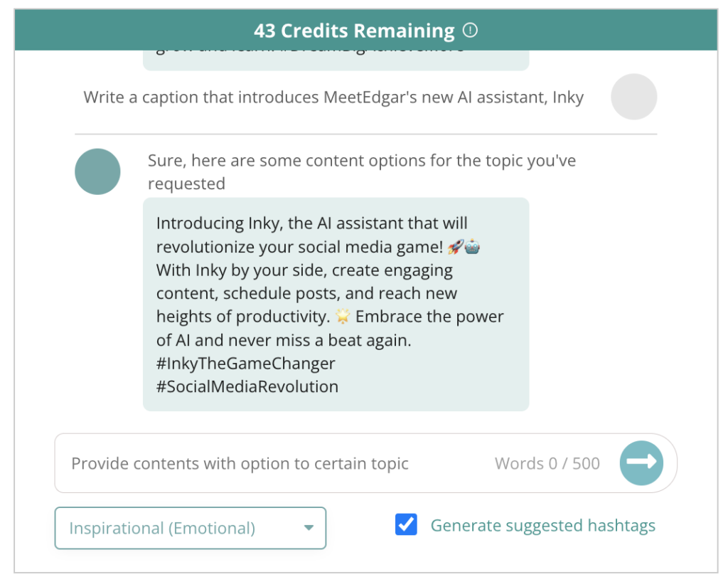Click the "Generate suggested hashtags" label text

coord(542,526)
